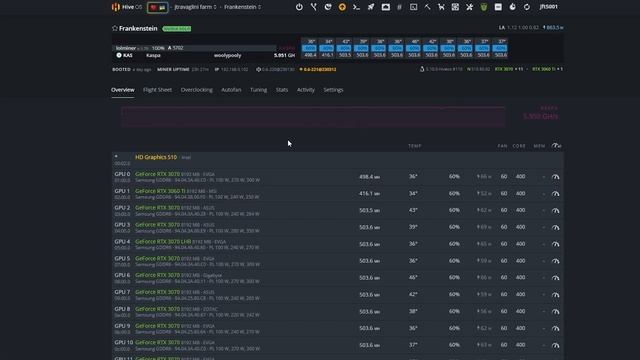Expand the Frankenstein worker selector in top bar
Viewport: 640px width, 360px height.
coord(242,7)
